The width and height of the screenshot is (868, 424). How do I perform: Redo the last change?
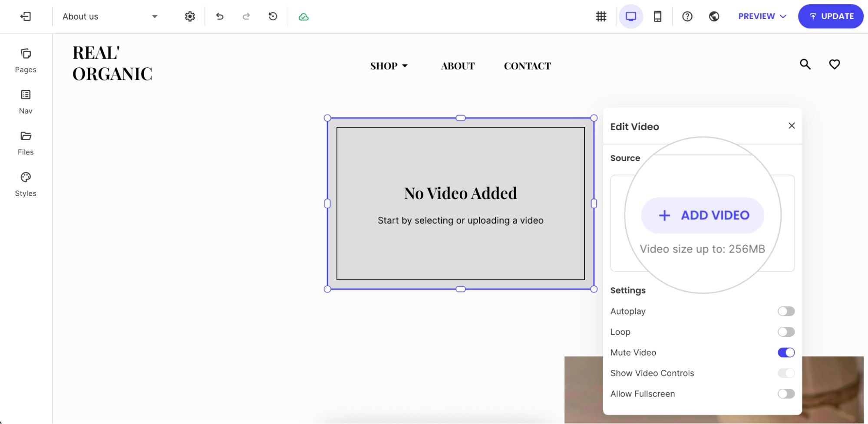coord(246,16)
